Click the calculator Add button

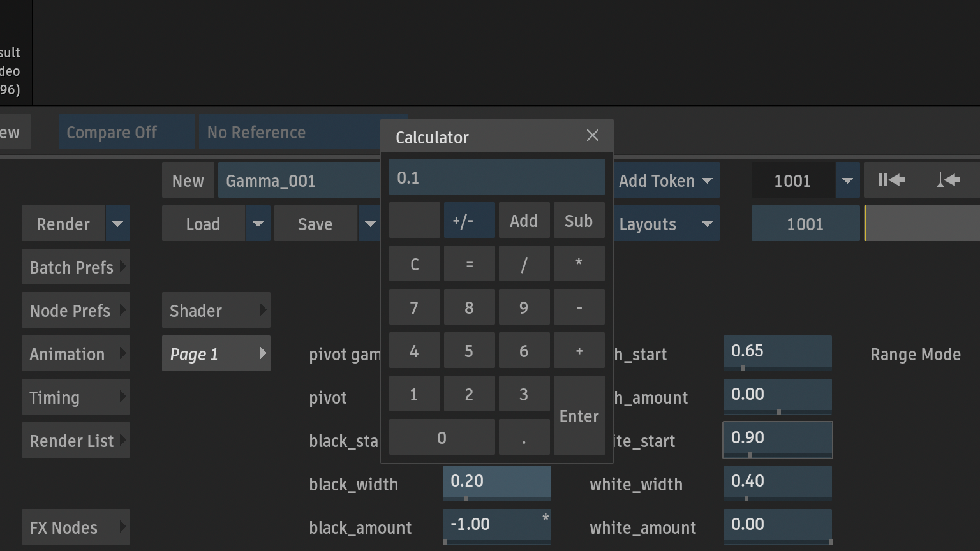pos(524,221)
